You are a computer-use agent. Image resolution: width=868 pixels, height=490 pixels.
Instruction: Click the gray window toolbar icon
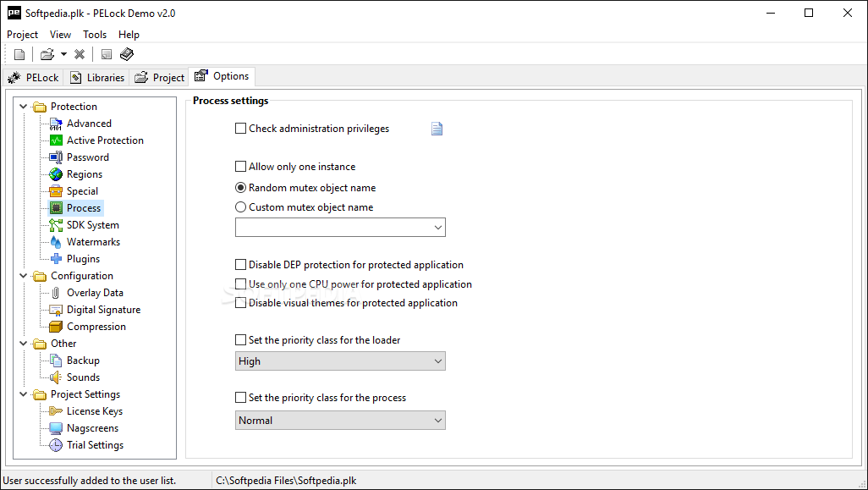tap(107, 54)
